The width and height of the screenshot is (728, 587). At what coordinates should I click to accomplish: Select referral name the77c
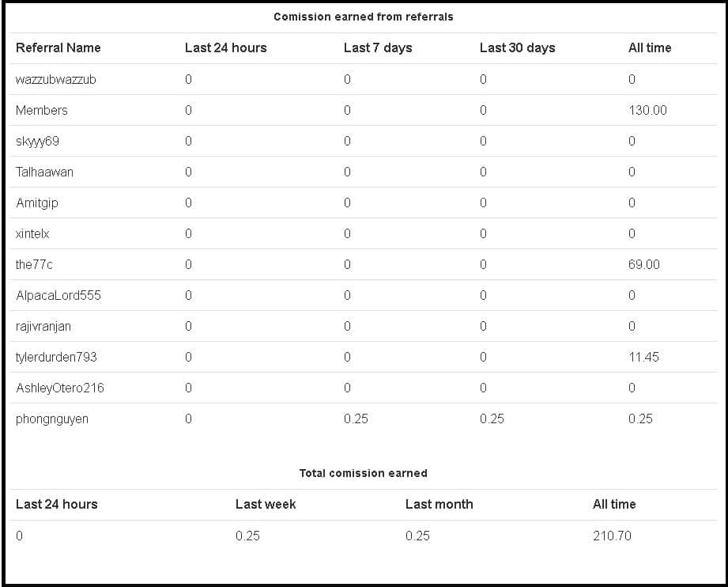[x=34, y=264]
